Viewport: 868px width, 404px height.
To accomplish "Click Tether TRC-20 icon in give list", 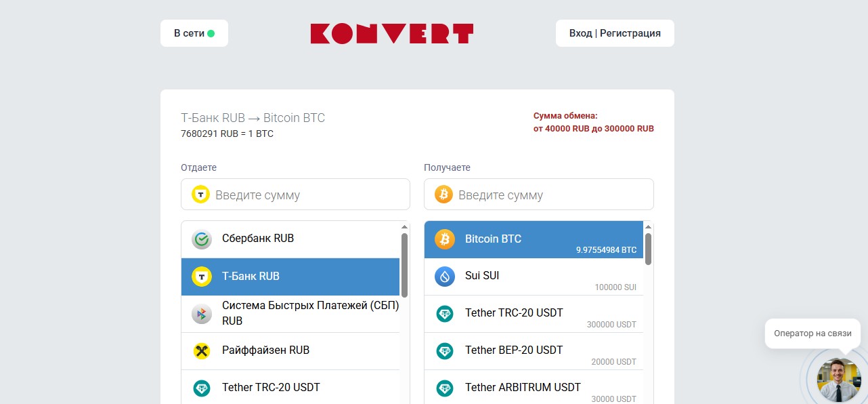I will point(202,388).
